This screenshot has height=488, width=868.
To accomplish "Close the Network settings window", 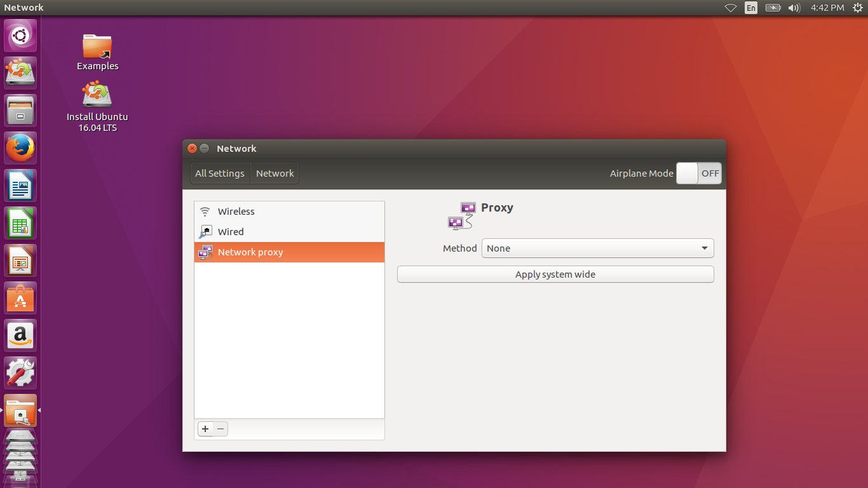I will [x=193, y=149].
